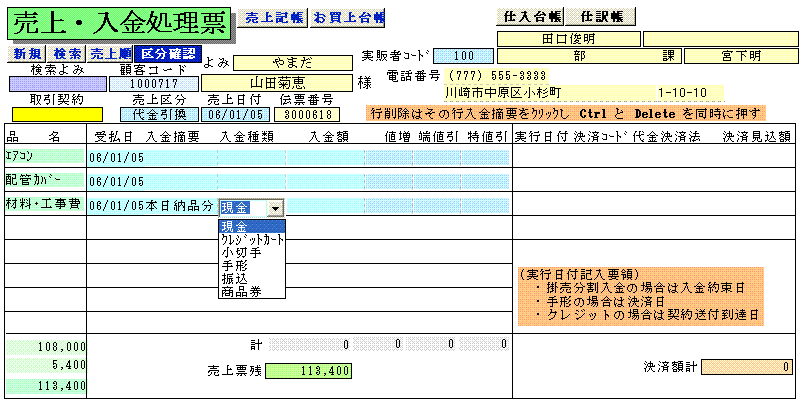
Task: Pick 振込 from the payment list
Action: pyautogui.click(x=251, y=279)
